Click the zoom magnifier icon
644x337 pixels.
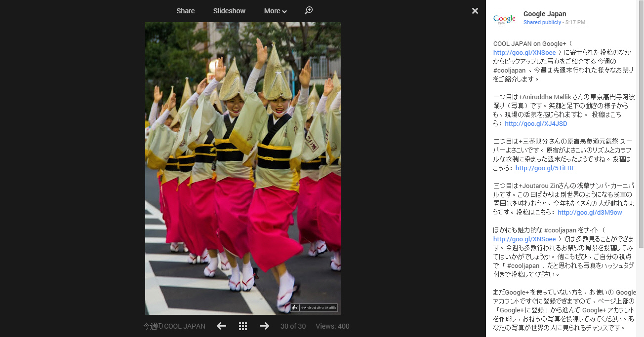309,10
